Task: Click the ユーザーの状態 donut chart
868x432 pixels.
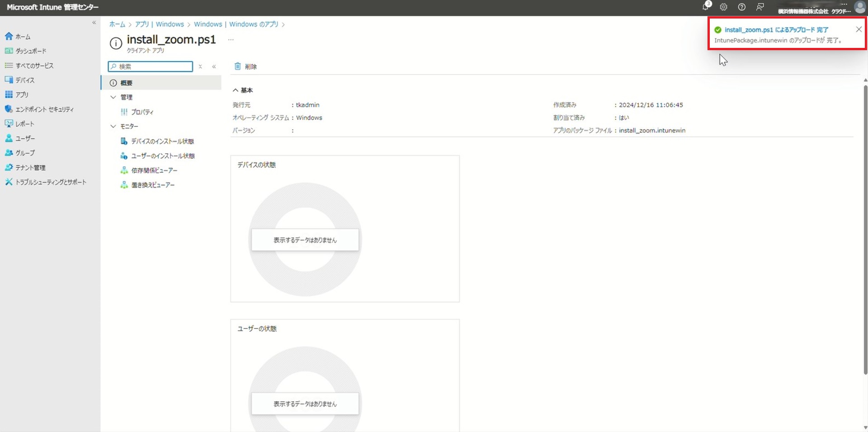Action: point(305,390)
